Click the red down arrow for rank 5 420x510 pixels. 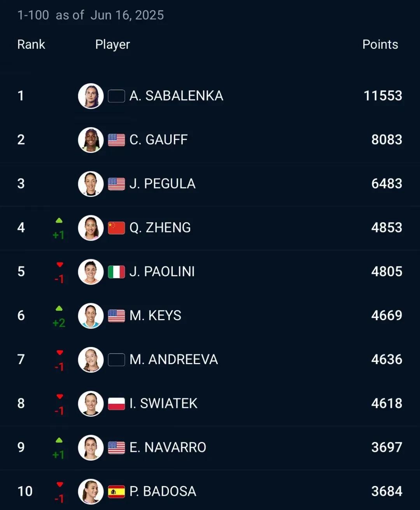59,265
